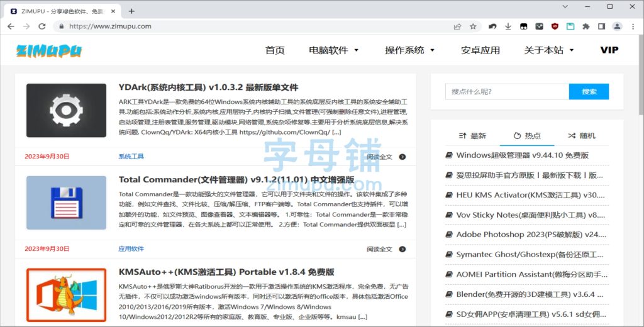Open Total Commander article title
Viewport: 644px width, 327px height.
pyautogui.click(x=236, y=179)
